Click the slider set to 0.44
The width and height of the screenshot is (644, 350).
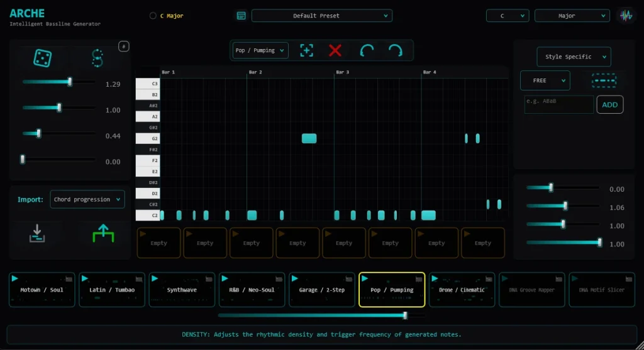[x=58, y=134]
